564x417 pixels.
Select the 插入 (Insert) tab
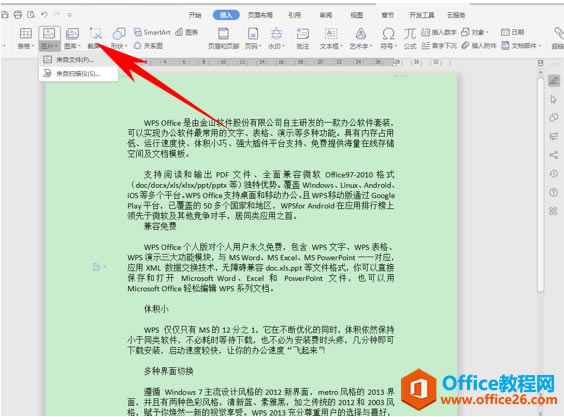click(226, 15)
